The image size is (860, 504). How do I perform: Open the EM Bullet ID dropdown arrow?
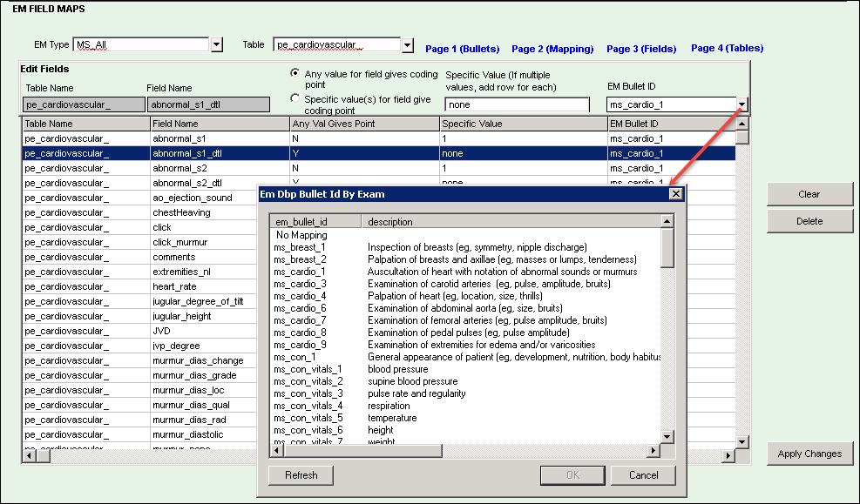pyautogui.click(x=741, y=104)
